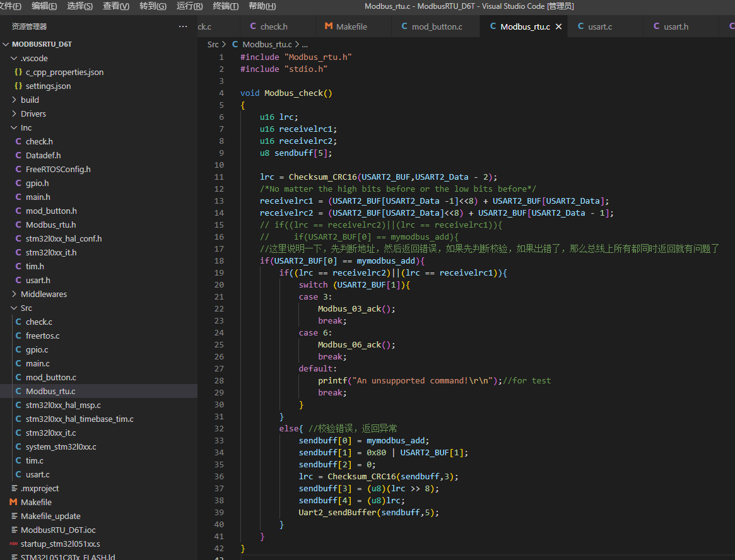Screen dimensions: 735x560
Task: Open stm32l0xx_it.h file
Action: coord(98,253)
